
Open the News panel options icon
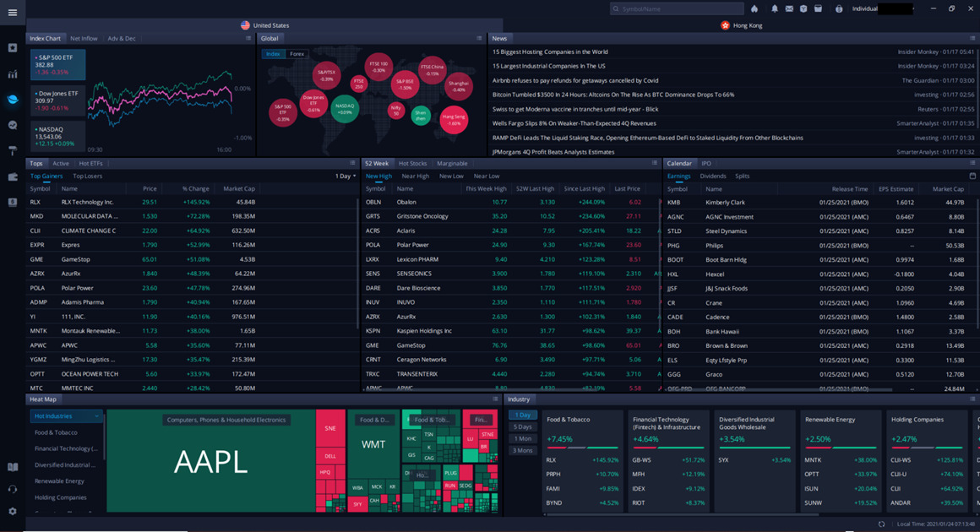pyautogui.click(x=972, y=38)
